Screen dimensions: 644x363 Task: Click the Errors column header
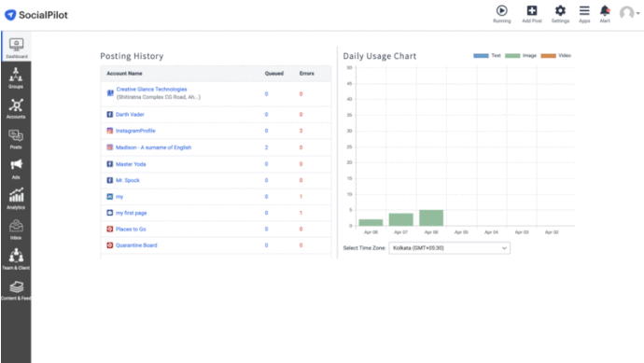(x=306, y=74)
